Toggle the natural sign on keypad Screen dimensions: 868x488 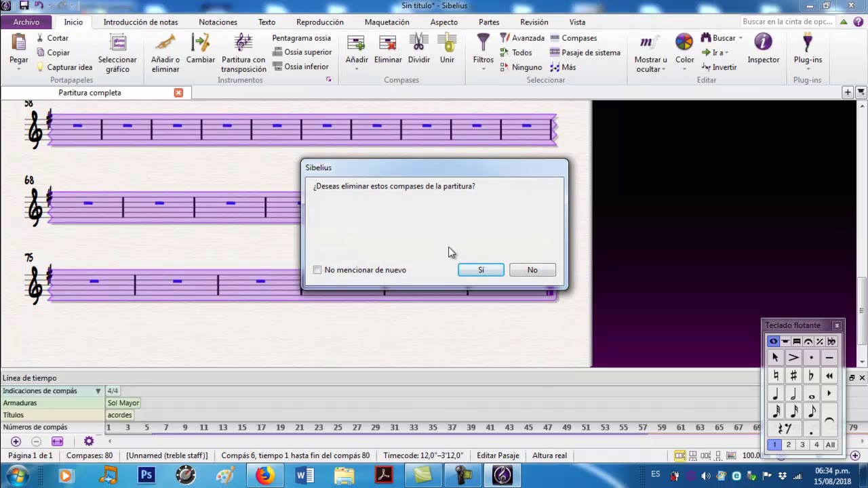[x=776, y=375]
